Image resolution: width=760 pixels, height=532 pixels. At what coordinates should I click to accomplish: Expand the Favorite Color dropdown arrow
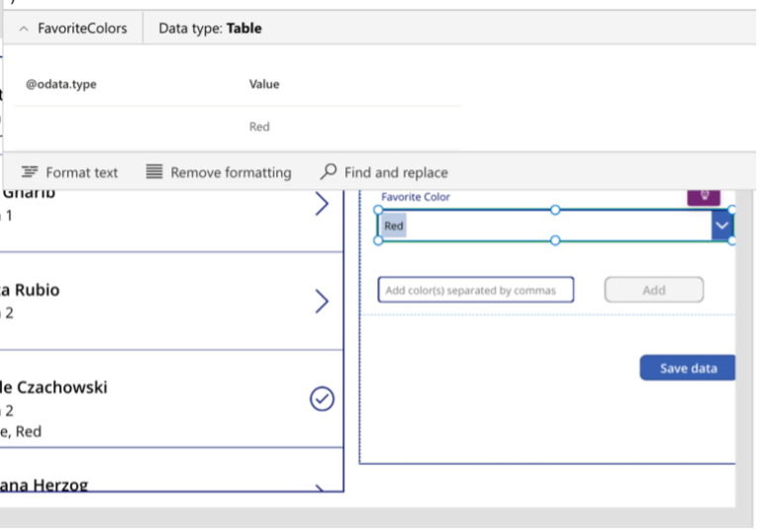tap(722, 226)
